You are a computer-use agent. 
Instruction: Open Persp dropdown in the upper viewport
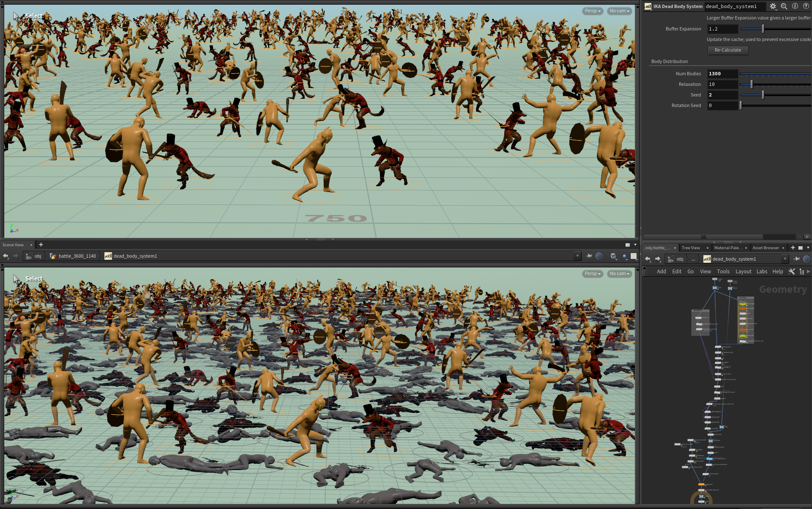pyautogui.click(x=592, y=11)
